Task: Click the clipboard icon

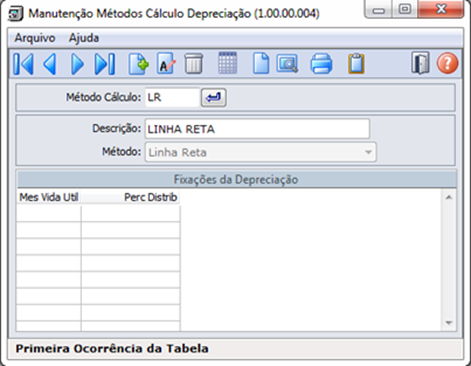Action: tap(356, 63)
